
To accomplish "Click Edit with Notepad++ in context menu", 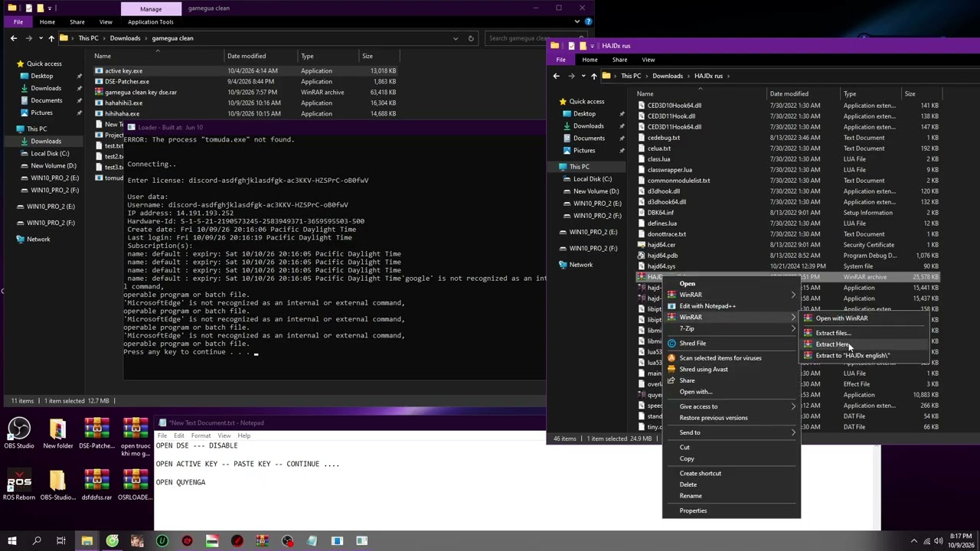I will (707, 306).
